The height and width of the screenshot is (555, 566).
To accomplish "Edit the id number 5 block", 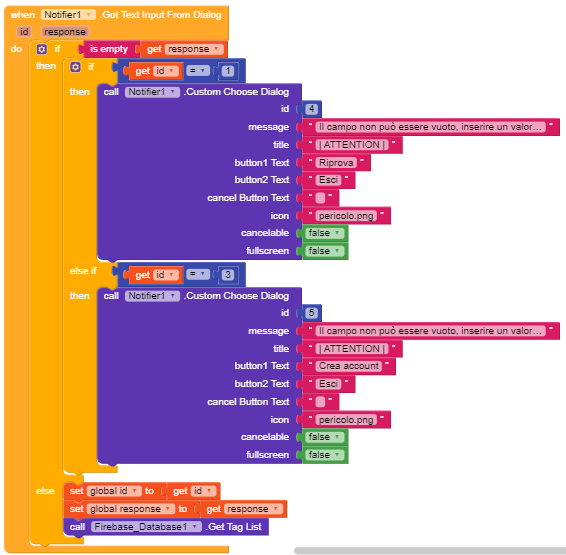I will (311, 313).
